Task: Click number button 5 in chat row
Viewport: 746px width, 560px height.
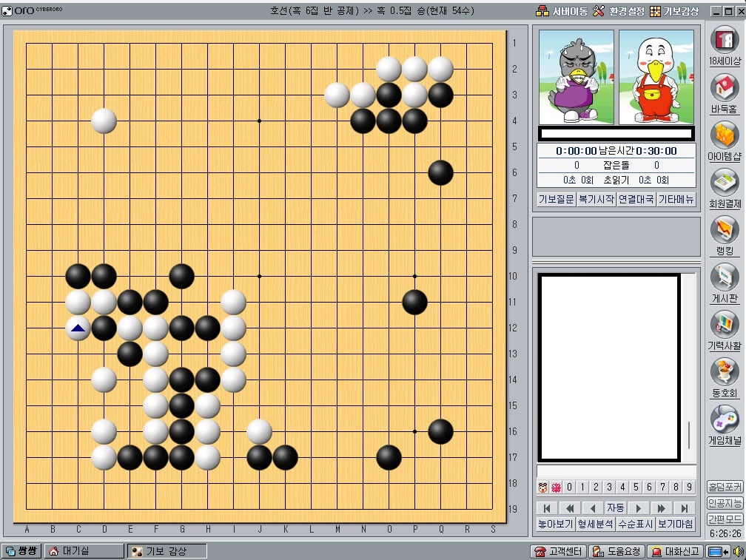Action: pyautogui.click(x=636, y=488)
